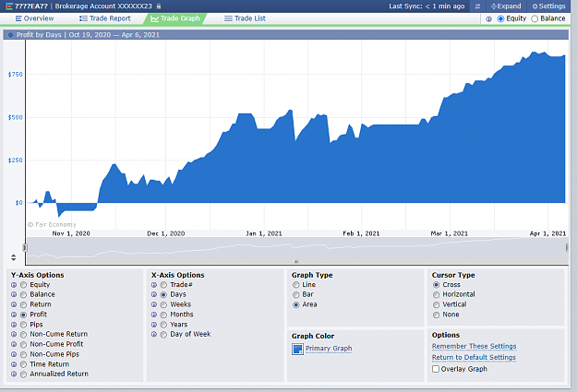Click the info icon next to Non-Cume Profit
The image size is (577, 392).
(x=14, y=345)
